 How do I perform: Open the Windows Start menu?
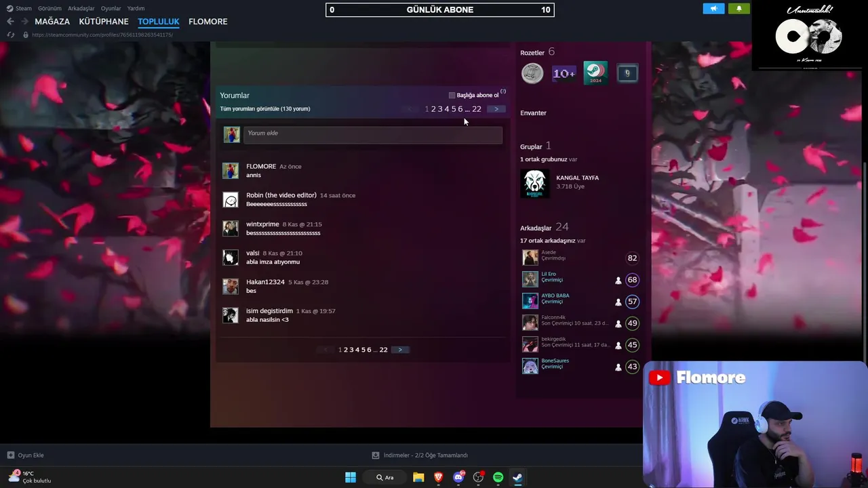click(351, 477)
